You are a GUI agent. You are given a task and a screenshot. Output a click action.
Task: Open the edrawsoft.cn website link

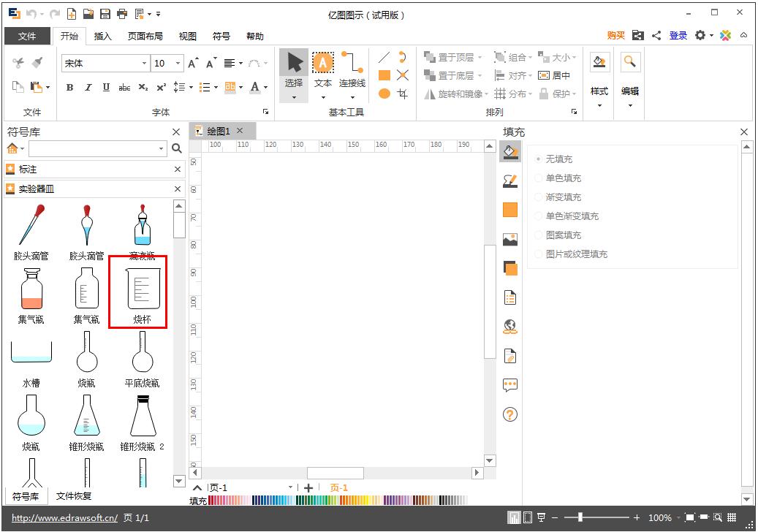click(x=64, y=518)
